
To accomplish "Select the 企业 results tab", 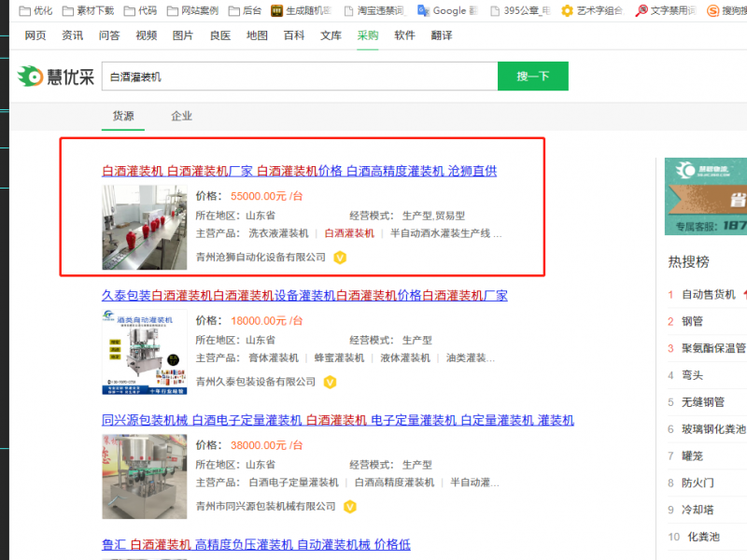I will tap(181, 116).
